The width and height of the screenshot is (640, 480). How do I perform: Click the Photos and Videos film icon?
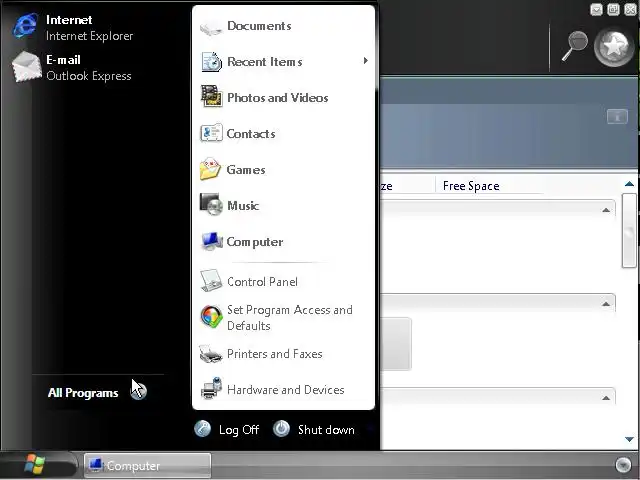[x=211, y=96]
